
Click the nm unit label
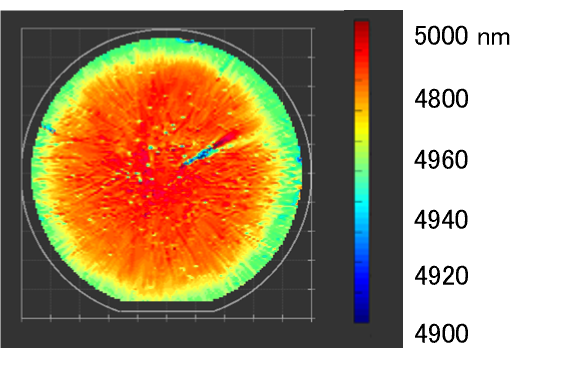coord(494,38)
